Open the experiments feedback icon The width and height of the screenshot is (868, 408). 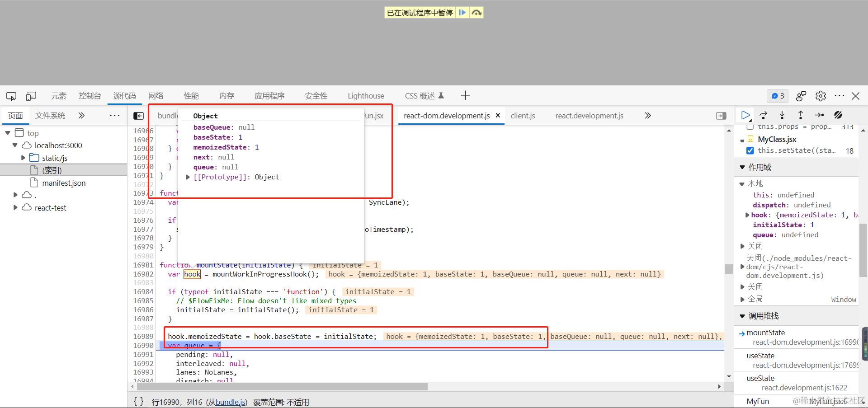pyautogui.click(x=801, y=96)
